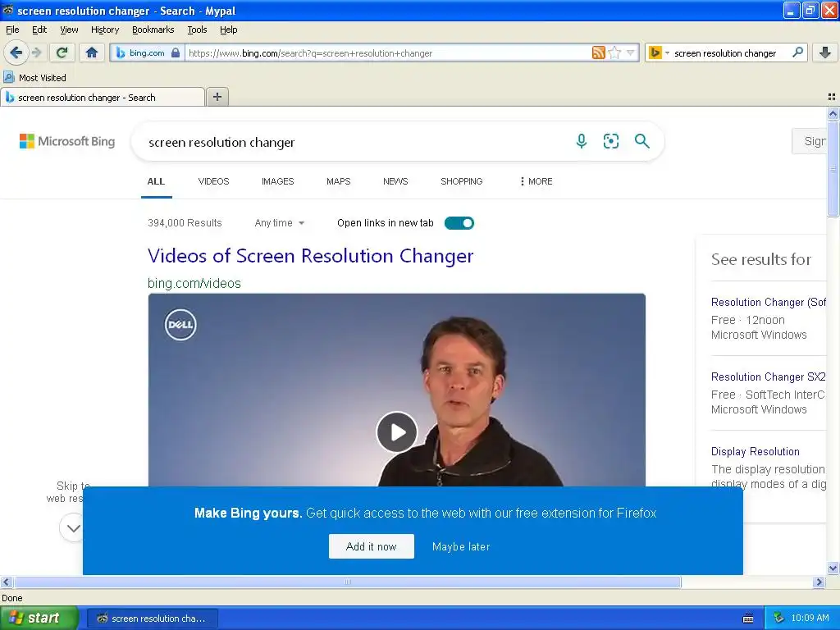The height and width of the screenshot is (630, 840).
Task: Click the Sign in button
Action: [x=810, y=141]
